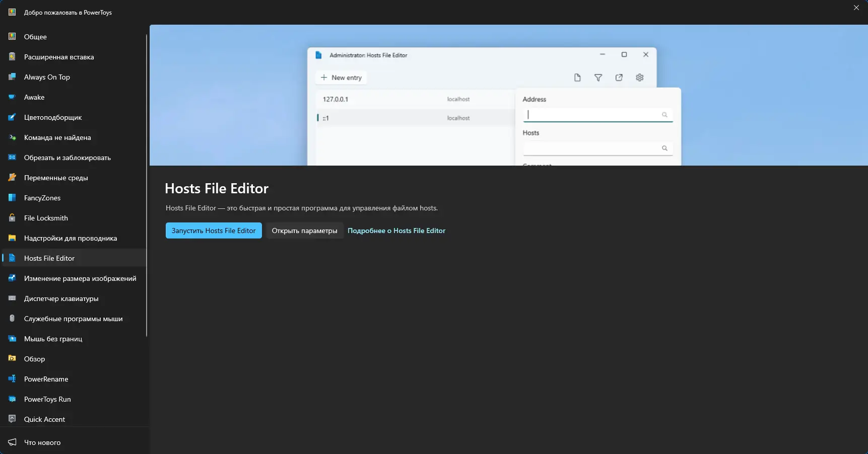Click the FancyZones icon in the sidebar
This screenshot has height=454, width=868.
[12, 198]
